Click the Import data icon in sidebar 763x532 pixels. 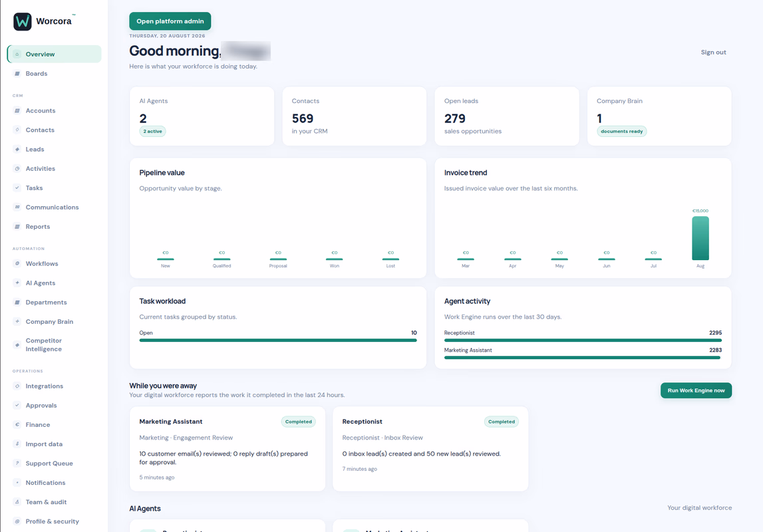coord(17,444)
